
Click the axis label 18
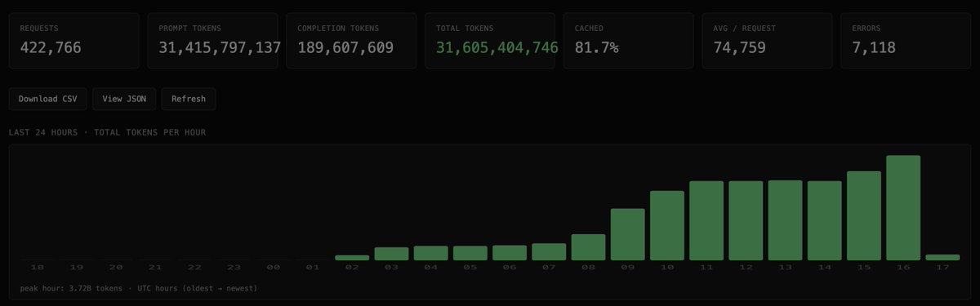pos(37,268)
